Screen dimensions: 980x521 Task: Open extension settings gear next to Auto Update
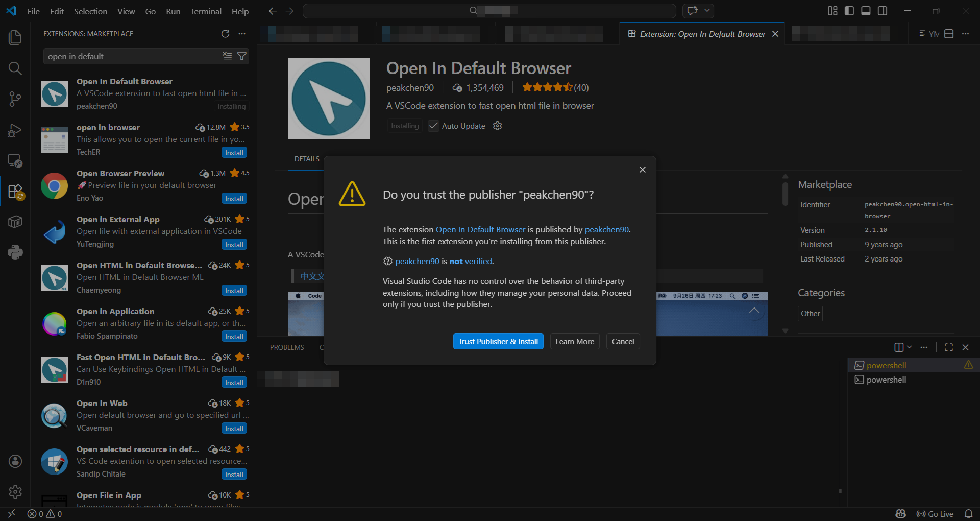click(498, 126)
